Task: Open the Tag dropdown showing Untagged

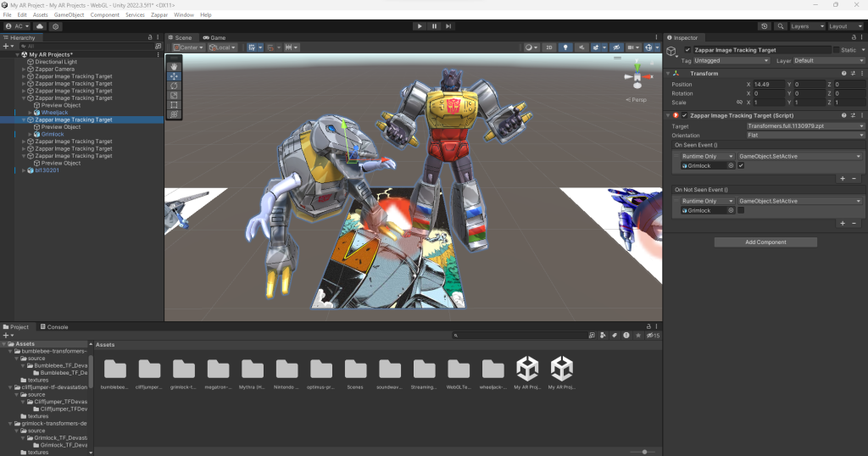Action: [x=731, y=61]
